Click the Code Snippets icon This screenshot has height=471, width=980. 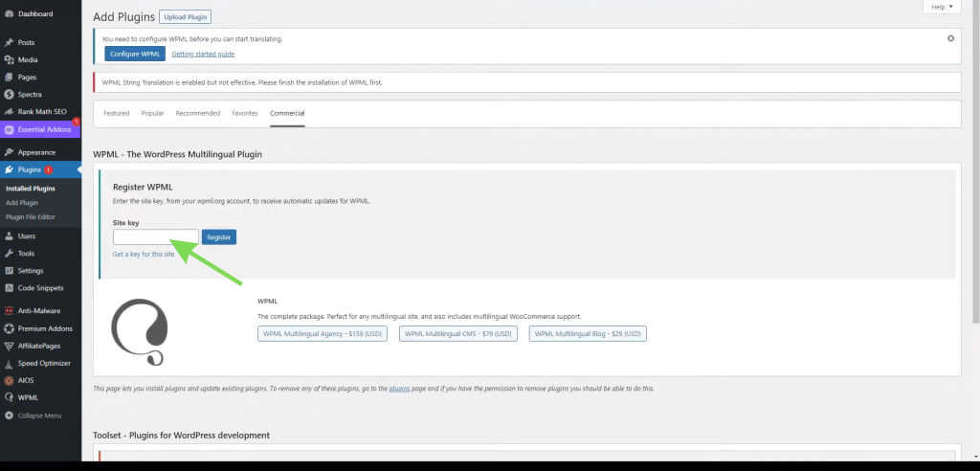[x=9, y=288]
